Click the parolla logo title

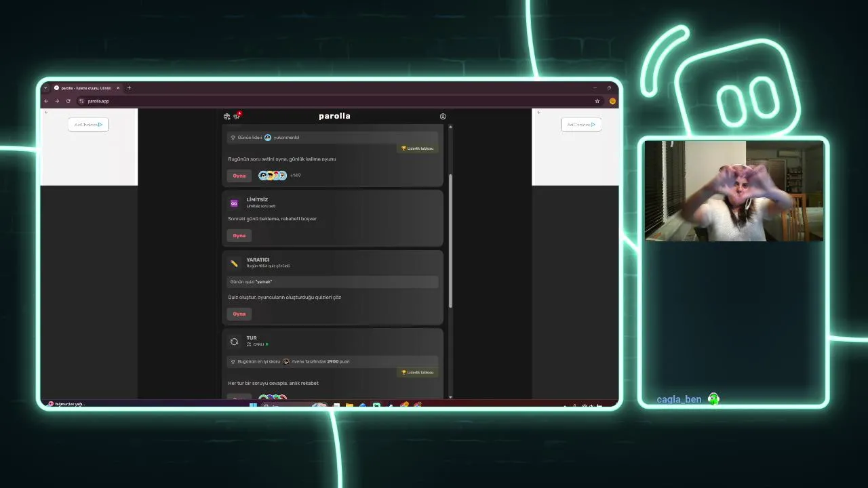tap(334, 116)
